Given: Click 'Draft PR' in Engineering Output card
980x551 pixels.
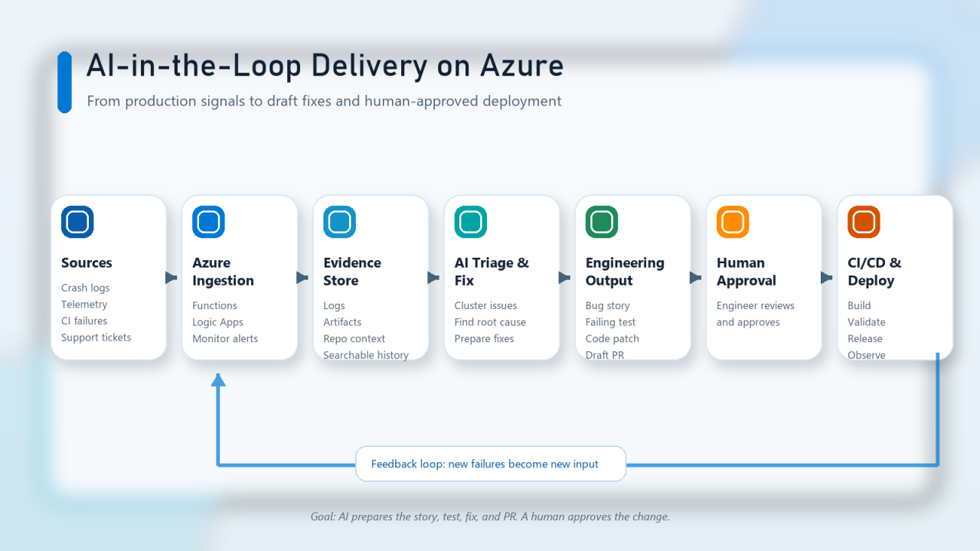Looking at the screenshot, I should pos(605,355).
